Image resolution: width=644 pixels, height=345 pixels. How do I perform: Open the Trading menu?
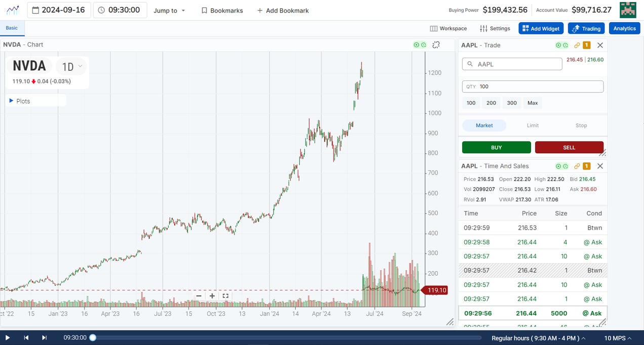point(586,28)
